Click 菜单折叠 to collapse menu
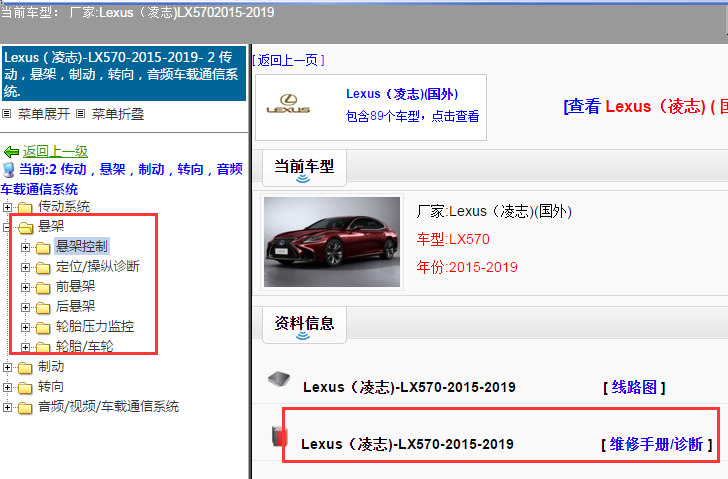 [x=117, y=114]
